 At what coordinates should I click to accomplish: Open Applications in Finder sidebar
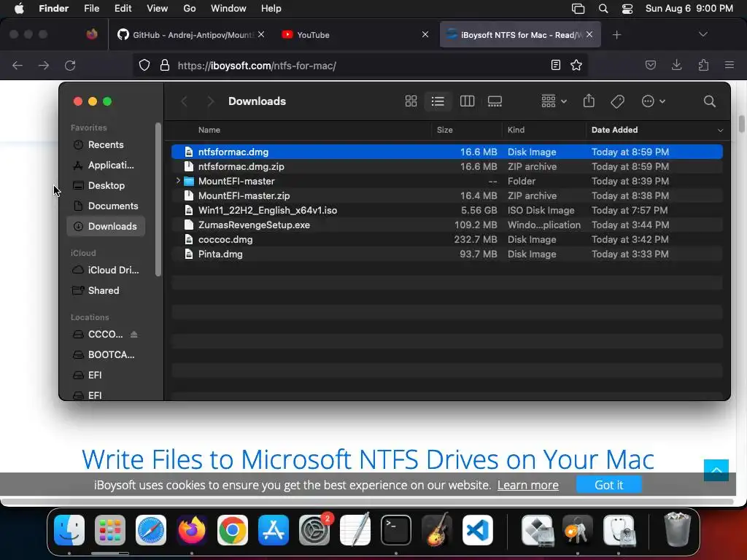106,166
